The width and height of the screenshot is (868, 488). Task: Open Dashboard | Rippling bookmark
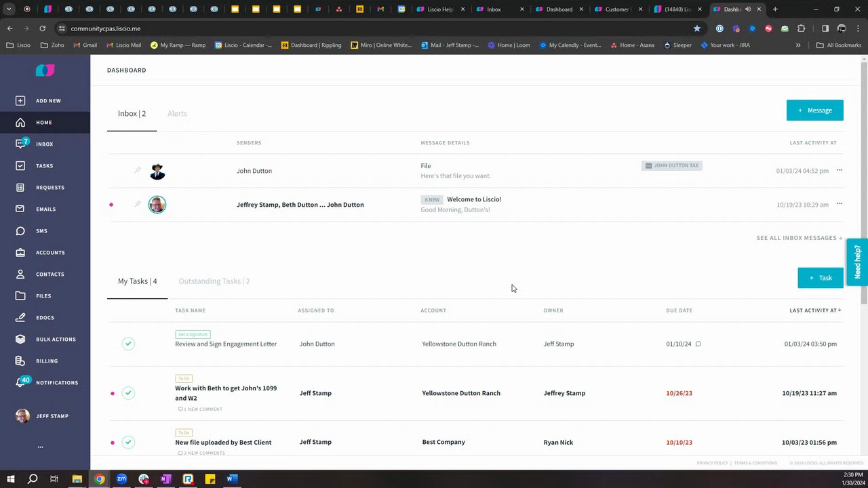pyautogui.click(x=311, y=45)
